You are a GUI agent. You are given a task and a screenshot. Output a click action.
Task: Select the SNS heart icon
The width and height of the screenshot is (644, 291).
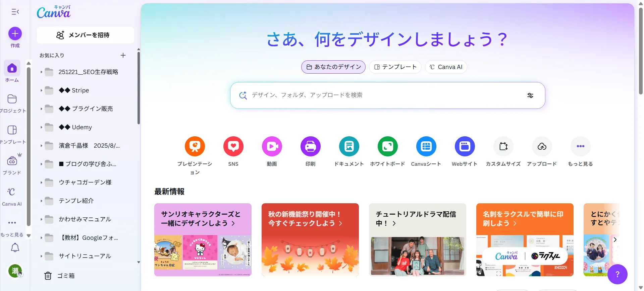pyautogui.click(x=233, y=146)
